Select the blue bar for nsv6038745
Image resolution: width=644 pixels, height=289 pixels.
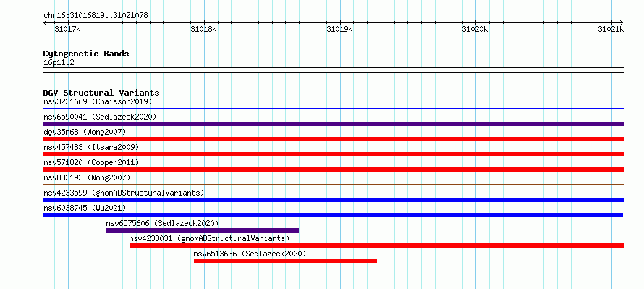[x=333, y=215]
